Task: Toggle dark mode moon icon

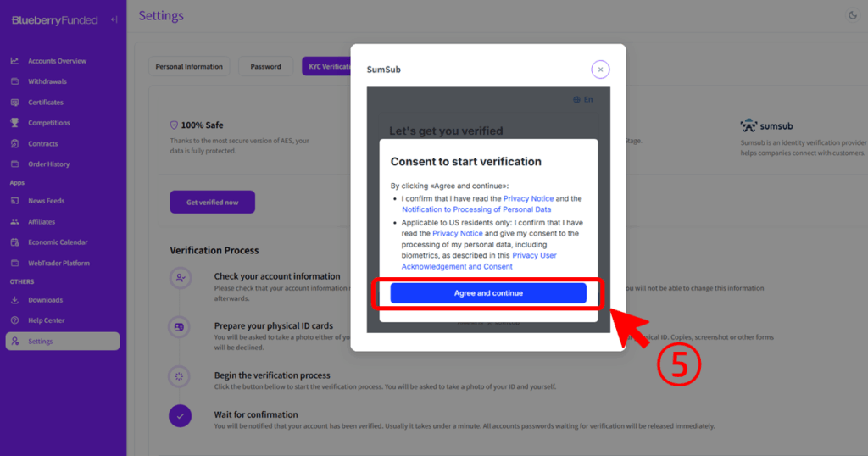Action: 852,15
